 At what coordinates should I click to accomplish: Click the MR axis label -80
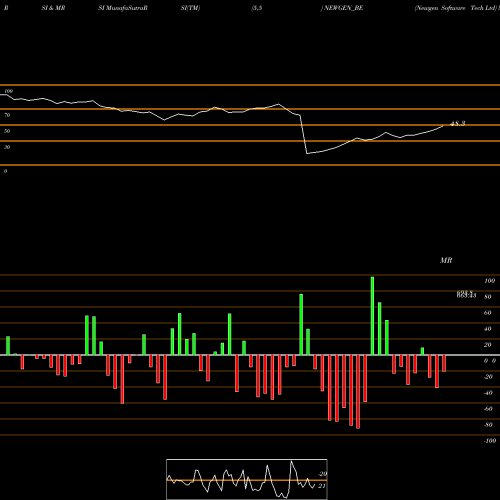[x=488, y=425]
